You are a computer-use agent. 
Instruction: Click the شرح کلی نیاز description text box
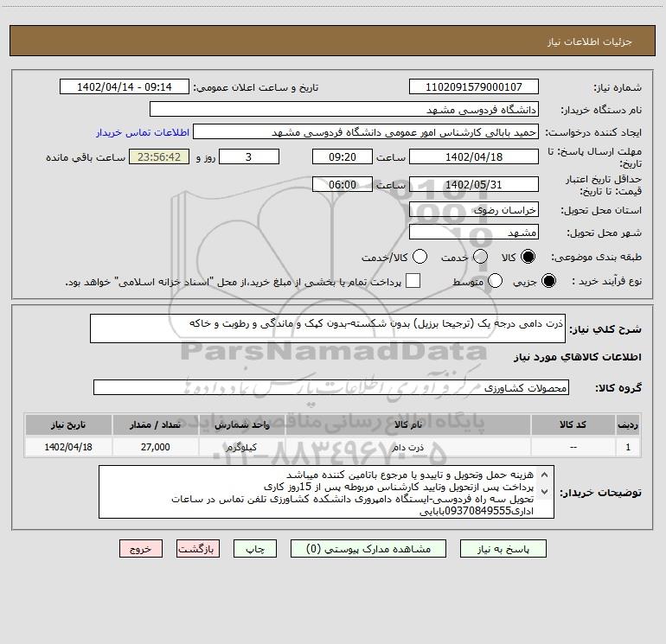tap(328, 328)
